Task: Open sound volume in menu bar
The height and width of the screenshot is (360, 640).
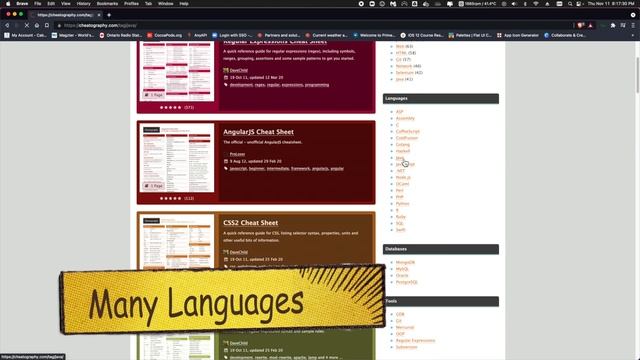Action: (x=514, y=4)
